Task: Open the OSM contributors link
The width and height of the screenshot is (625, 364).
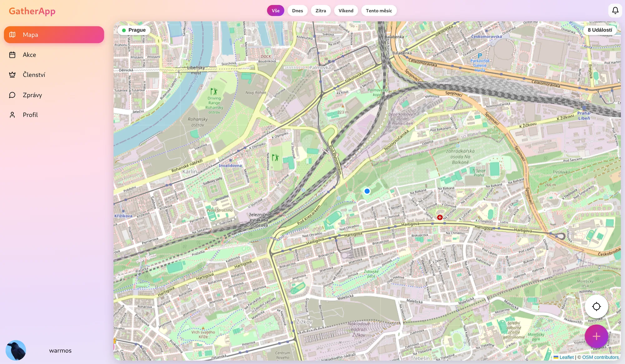Action: tap(600, 357)
